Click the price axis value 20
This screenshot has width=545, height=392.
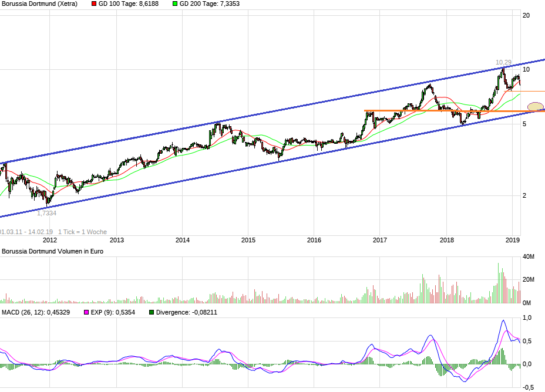pos(526,15)
